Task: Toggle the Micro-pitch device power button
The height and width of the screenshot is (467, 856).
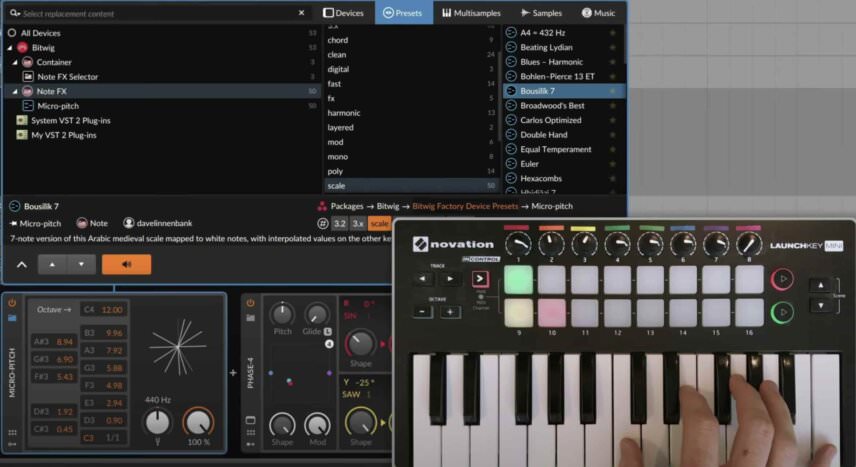Action: click(12, 303)
